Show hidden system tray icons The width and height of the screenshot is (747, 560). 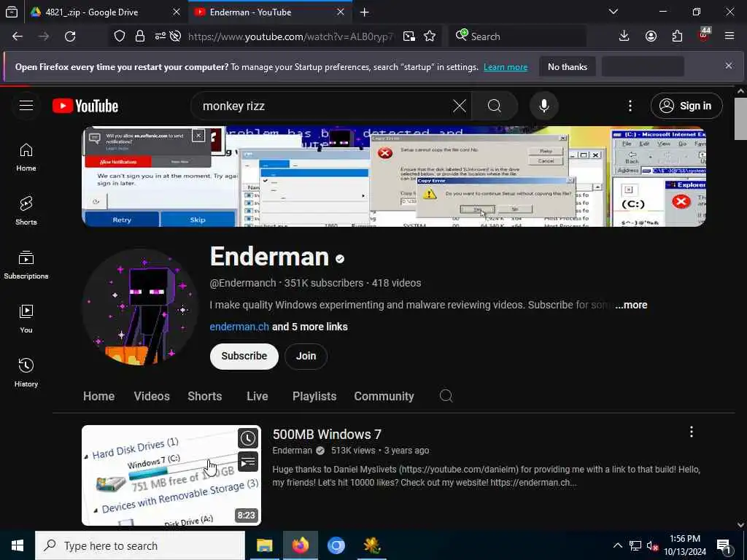tap(617, 545)
